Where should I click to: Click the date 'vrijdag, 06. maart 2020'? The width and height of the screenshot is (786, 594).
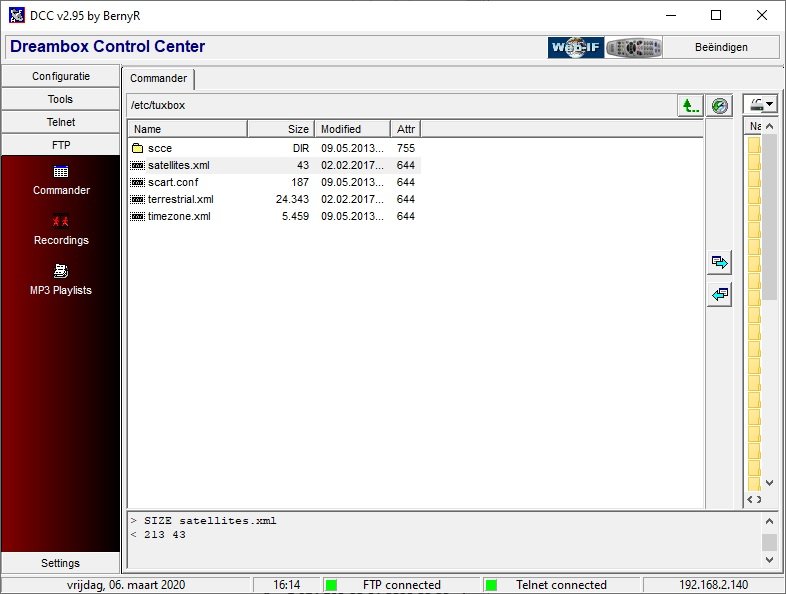coord(126,585)
